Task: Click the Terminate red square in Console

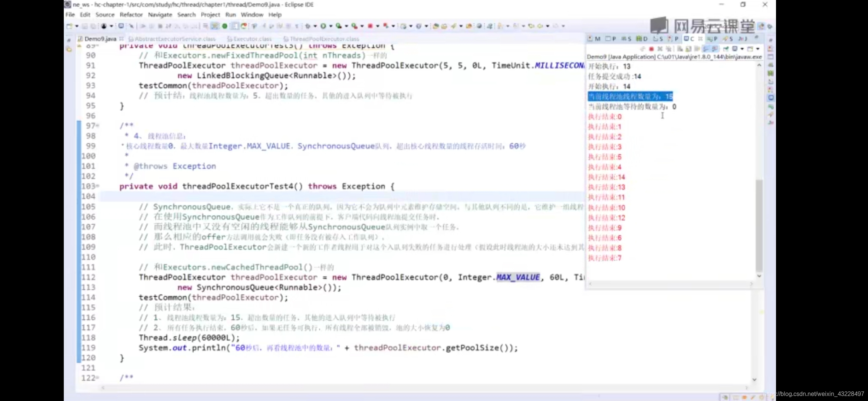Action: point(651,49)
